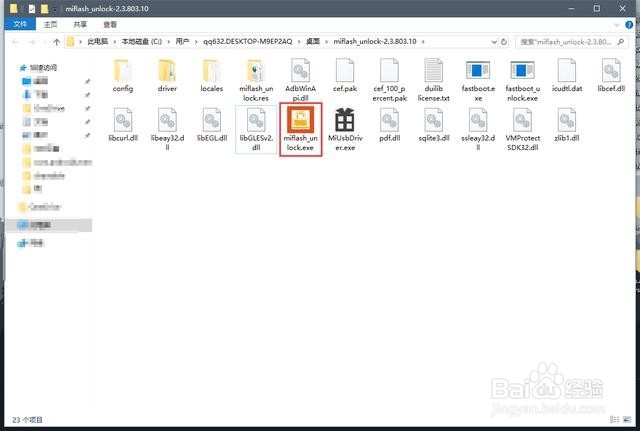Select the pdf.dll file
The height and width of the screenshot is (431, 640).
389,125
